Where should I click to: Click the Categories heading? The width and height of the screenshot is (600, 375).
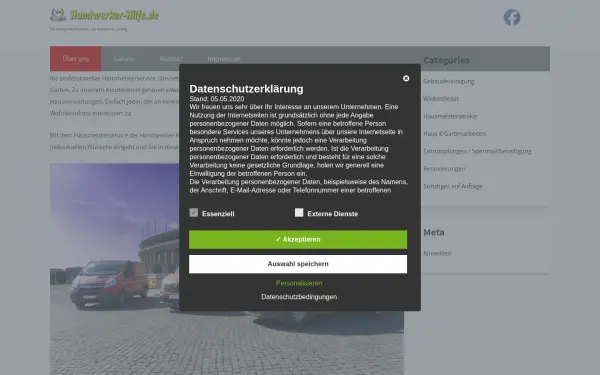click(x=446, y=60)
